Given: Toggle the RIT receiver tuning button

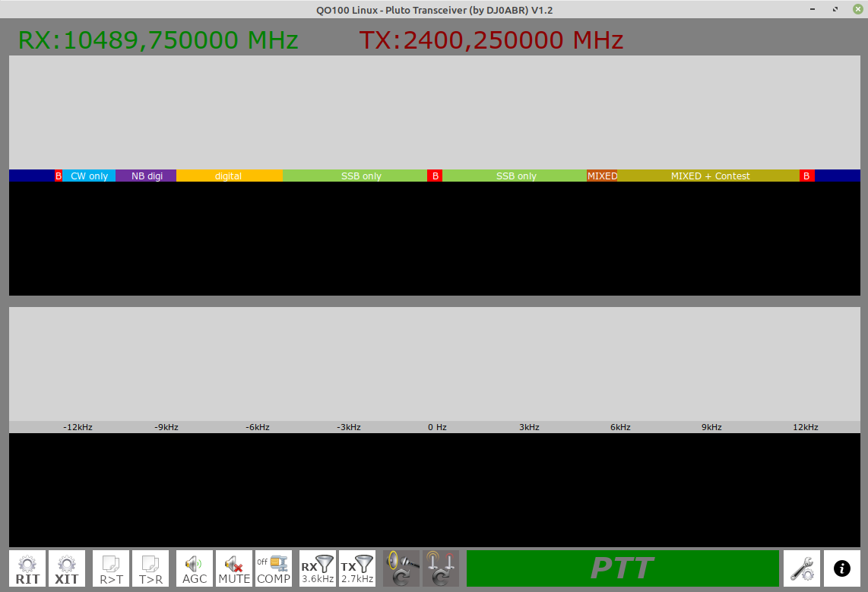Looking at the screenshot, I should pos(27,568).
